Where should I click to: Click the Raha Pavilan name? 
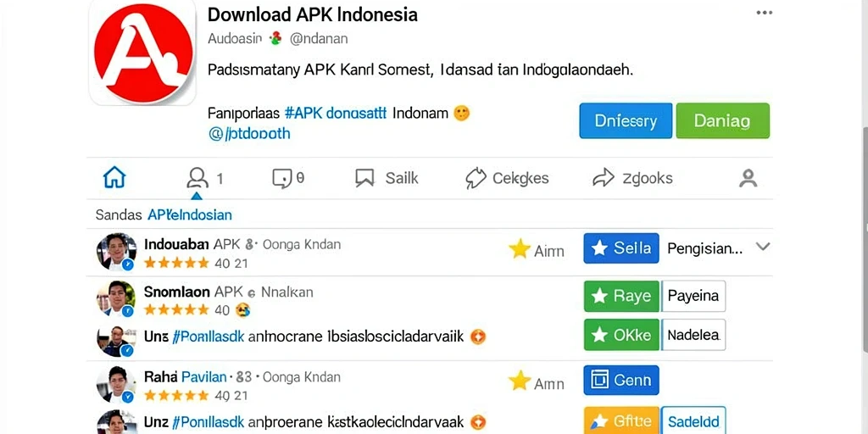pos(186,377)
